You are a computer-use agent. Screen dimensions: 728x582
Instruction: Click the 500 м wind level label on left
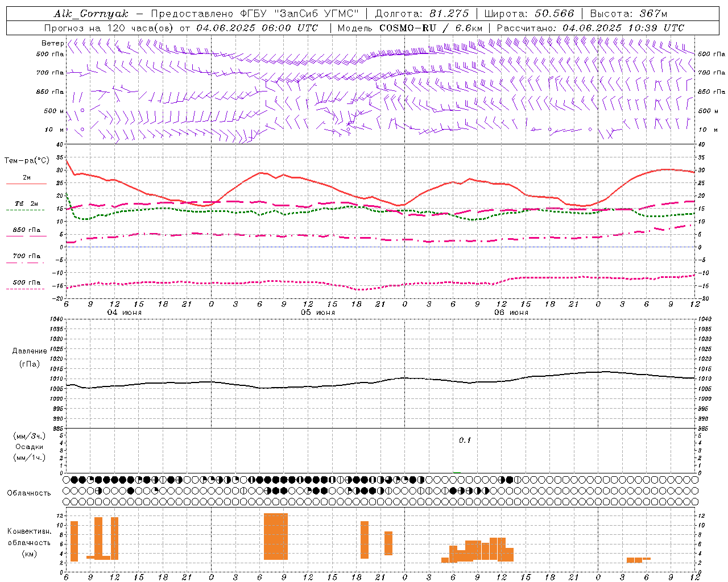pos(54,111)
